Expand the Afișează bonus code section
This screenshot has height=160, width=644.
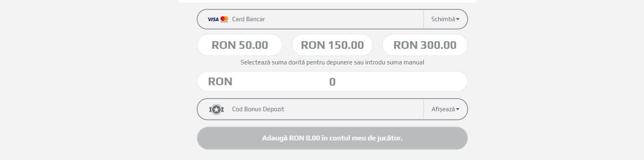pos(445,109)
